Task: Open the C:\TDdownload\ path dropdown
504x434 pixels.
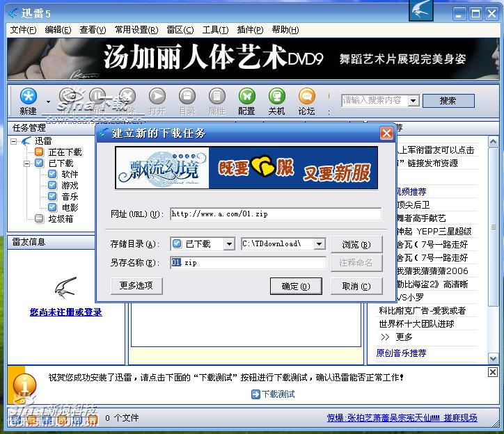Action: tap(319, 244)
